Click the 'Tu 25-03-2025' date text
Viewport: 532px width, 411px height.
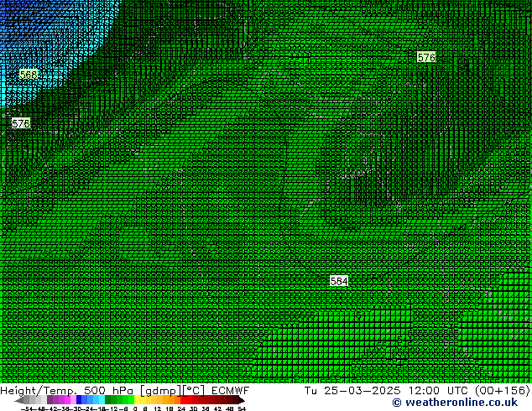point(352,391)
